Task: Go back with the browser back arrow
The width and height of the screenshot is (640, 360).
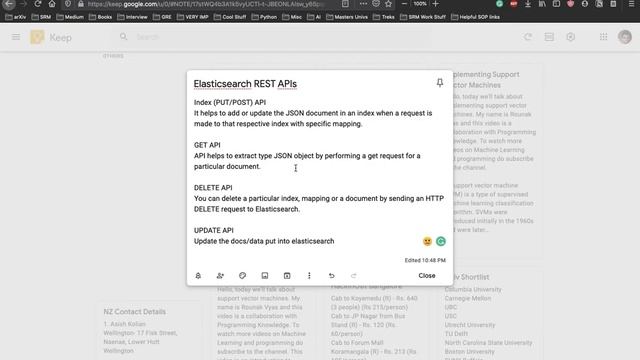Action: coord(9,4)
